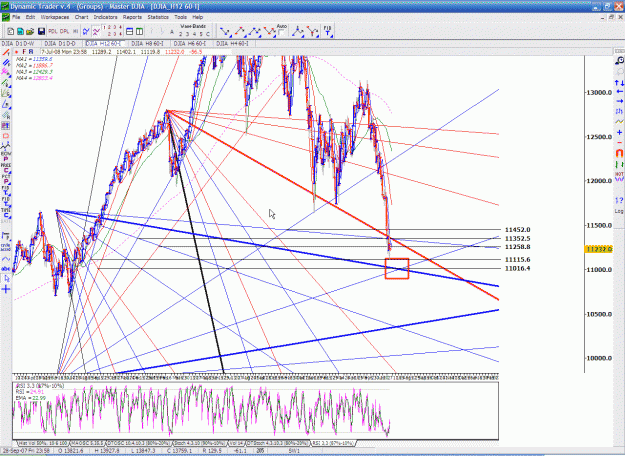
Task: Click the zoom magnifier icon on right panel
Action: tap(619, 61)
